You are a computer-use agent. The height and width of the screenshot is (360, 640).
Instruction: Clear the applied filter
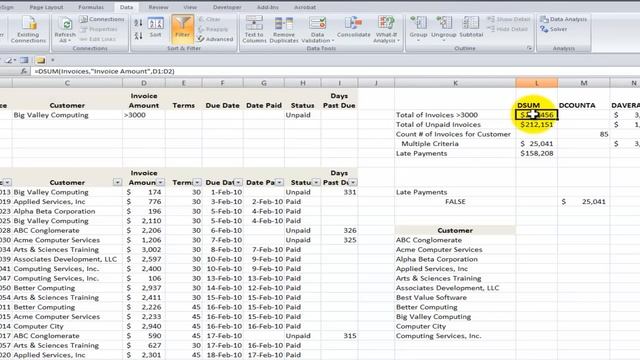(209, 19)
